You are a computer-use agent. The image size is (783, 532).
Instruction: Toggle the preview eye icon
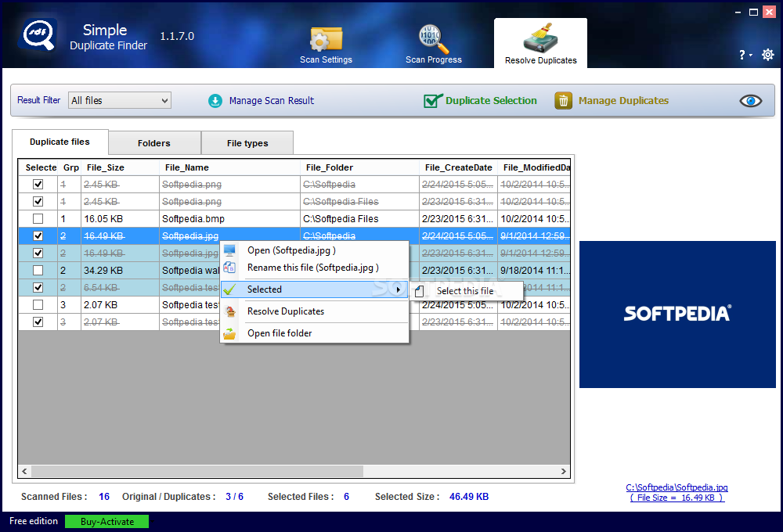[751, 101]
